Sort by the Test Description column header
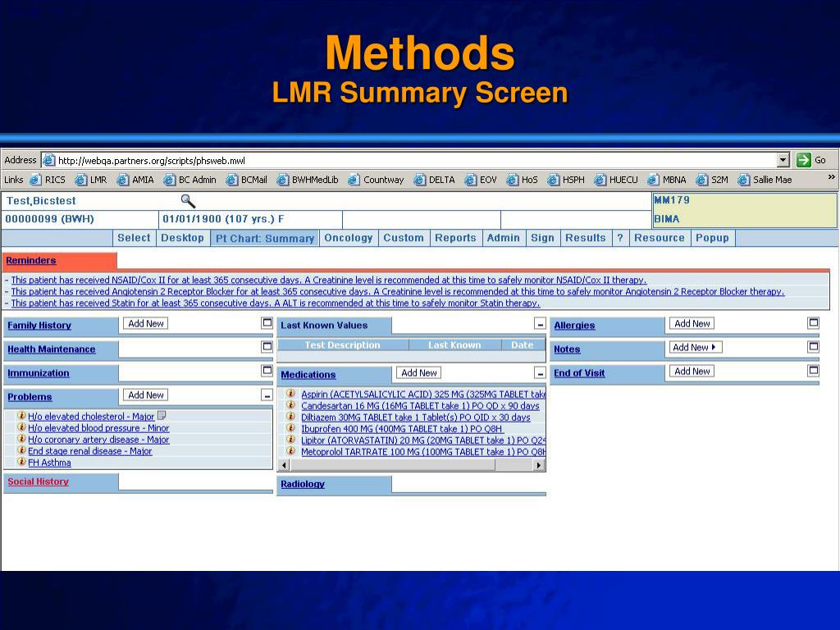The image size is (840, 630). click(342, 345)
